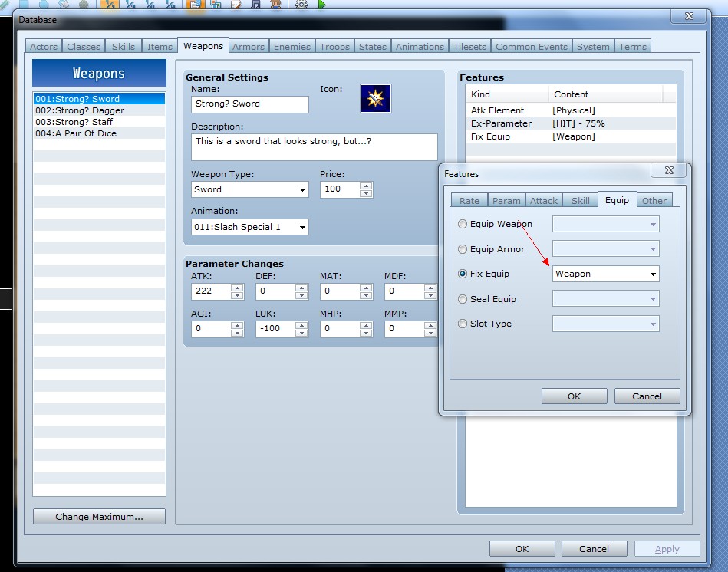The image size is (728, 572).
Task: Open the Slot Type dropdown
Action: (x=605, y=324)
